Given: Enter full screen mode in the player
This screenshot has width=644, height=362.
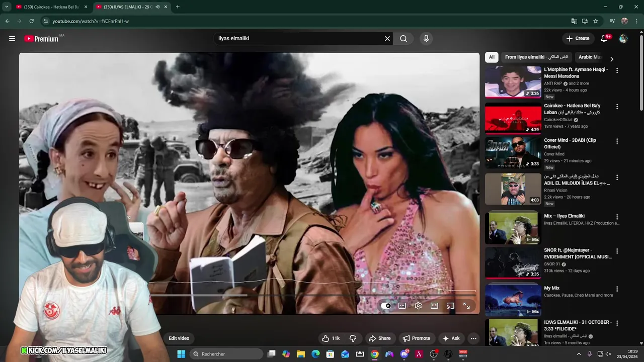Looking at the screenshot, I should pos(466,306).
